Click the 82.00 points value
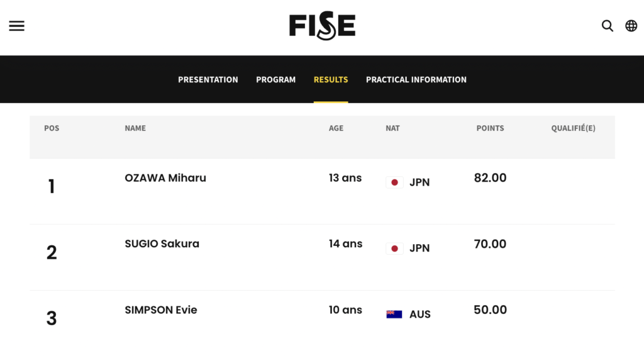The image size is (644, 356). 490,178
